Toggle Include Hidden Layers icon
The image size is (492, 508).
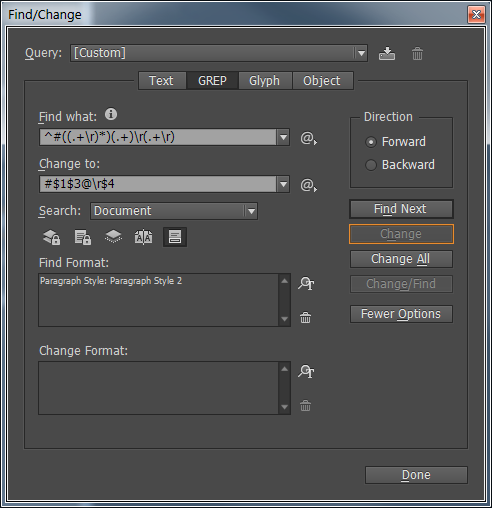(113, 237)
